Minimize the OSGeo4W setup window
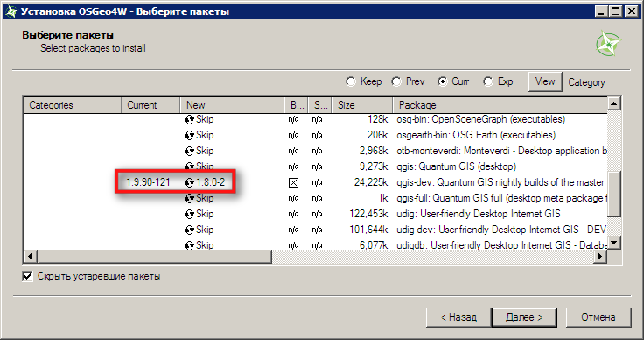644x340 pixels. coord(601,11)
